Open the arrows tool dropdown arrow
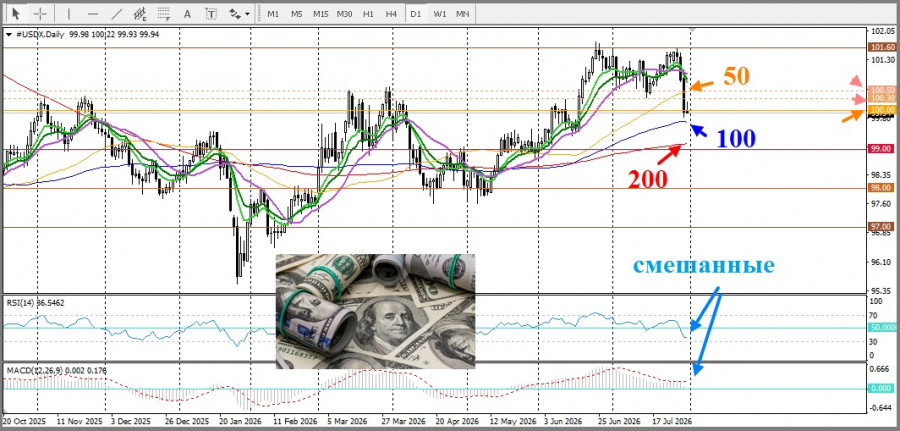Image resolution: width=900 pixels, height=431 pixels. [247, 14]
